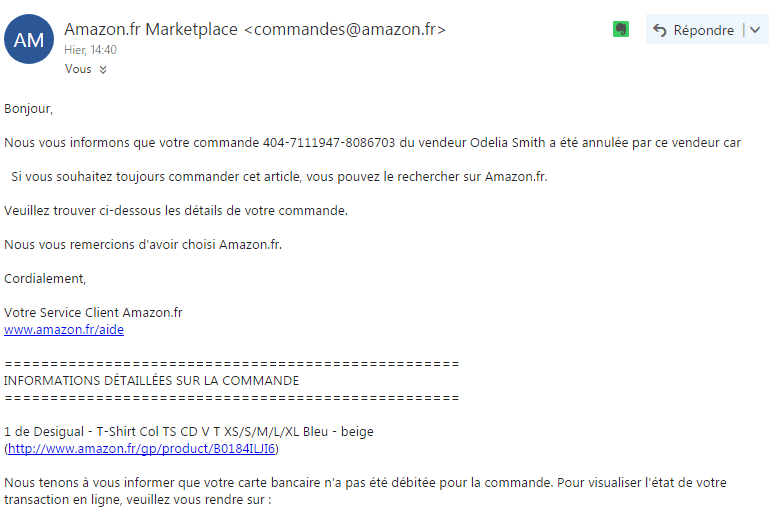Click the green Evernote clipper icon
Viewport: 769px width, 521px height.
[x=621, y=30]
